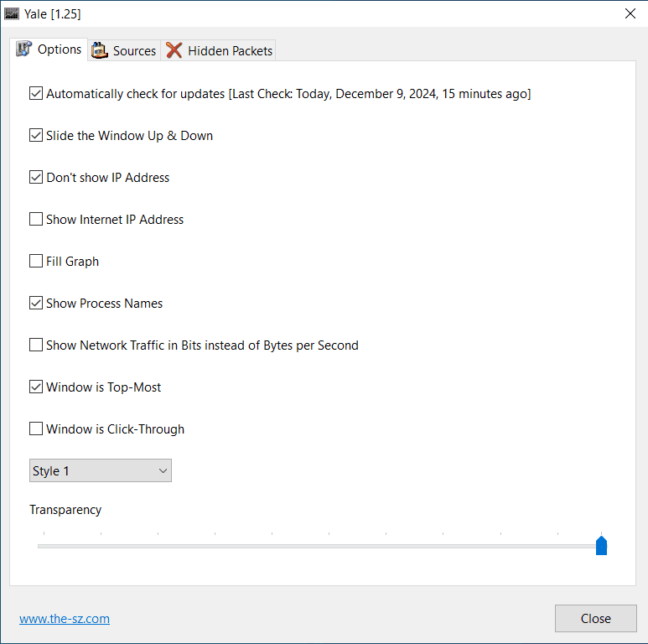
Task: Enable Show Internet IP Address
Action: point(36,220)
